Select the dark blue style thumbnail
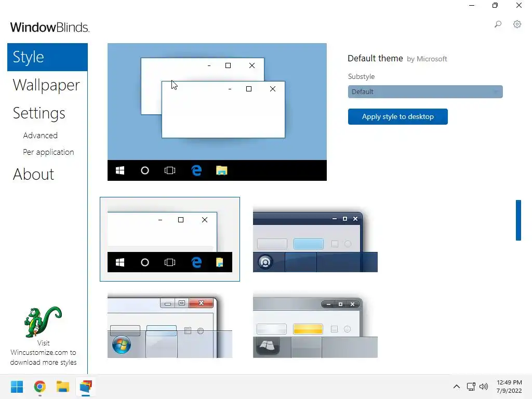Screen dimensions: 532x399 [x=315, y=239]
